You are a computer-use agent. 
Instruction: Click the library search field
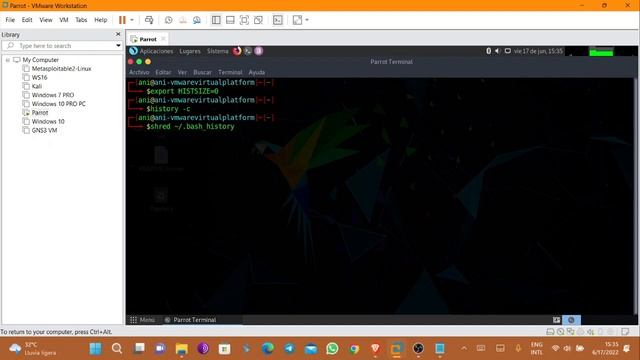pos(61,46)
